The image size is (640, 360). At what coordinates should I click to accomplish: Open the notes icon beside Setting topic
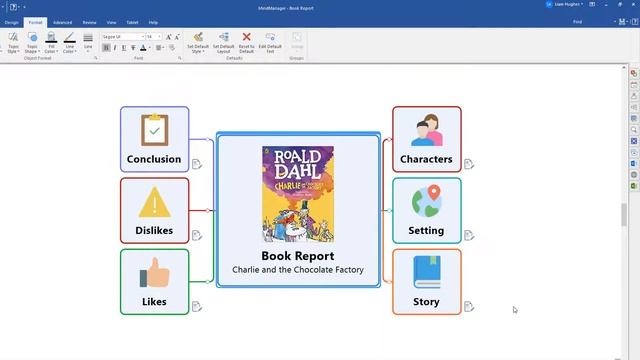tap(469, 235)
